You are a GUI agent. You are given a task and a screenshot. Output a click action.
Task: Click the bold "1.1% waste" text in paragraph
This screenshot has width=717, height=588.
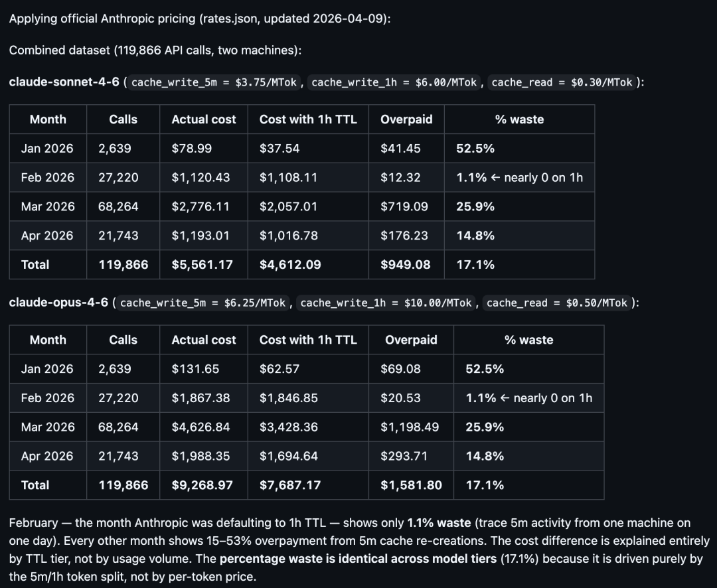click(x=438, y=523)
